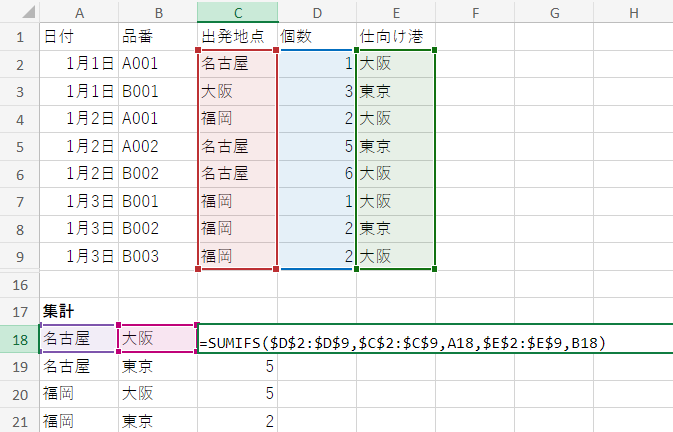Select cell D3 with value 3
The height and width of the screenshot is (432, 673).
[x=317, y=91]
